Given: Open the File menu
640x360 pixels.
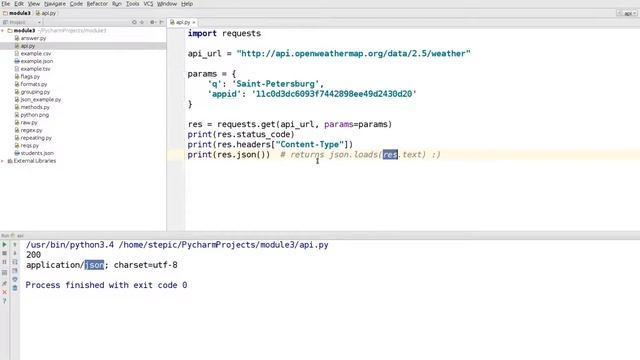Looking at the screenshot, I should click(6, 4).
